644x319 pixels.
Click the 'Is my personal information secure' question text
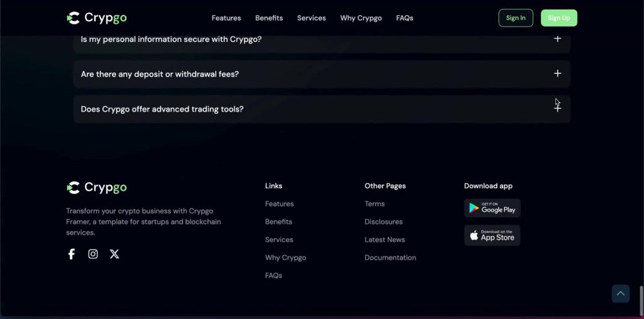pos(171,39)
